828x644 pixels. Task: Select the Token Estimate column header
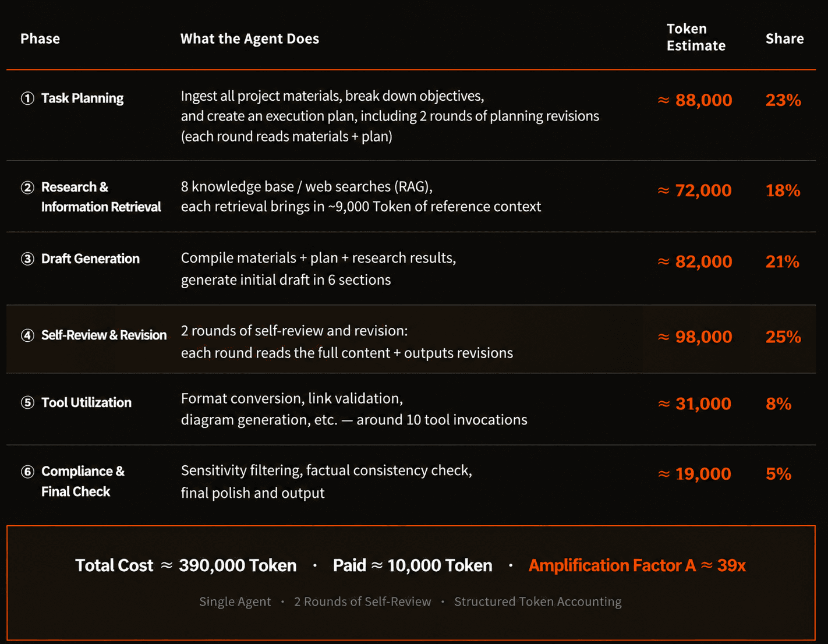(x=696, y=37)
